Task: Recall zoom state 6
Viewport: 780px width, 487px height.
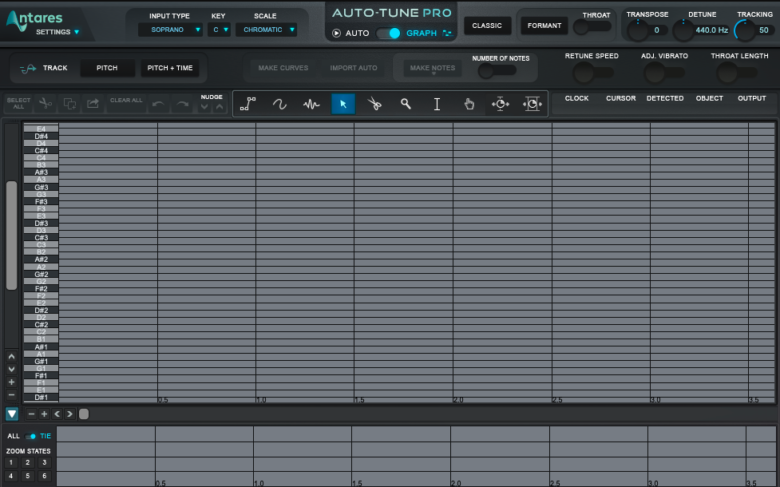Action: coord(44,476)
